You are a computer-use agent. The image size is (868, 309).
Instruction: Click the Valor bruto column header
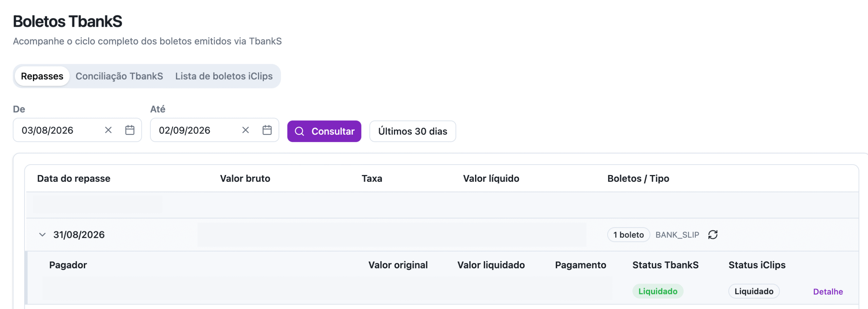(245, 179)
